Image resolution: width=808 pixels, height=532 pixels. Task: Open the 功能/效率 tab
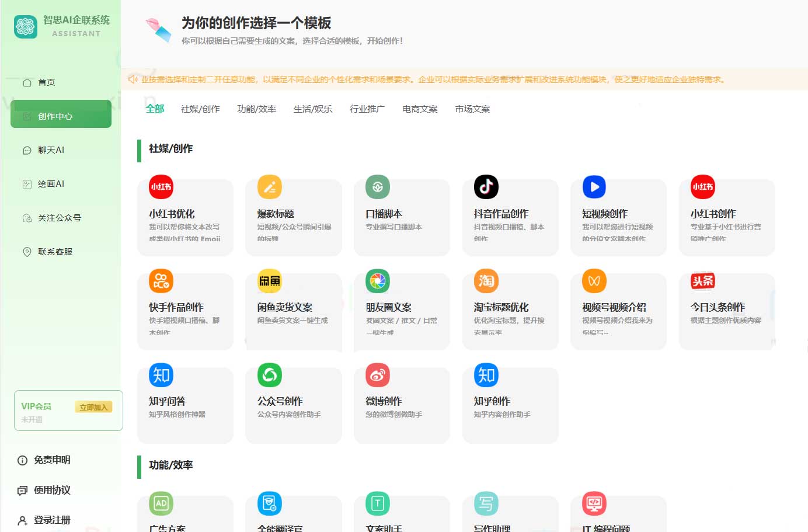tap(257, 109)
